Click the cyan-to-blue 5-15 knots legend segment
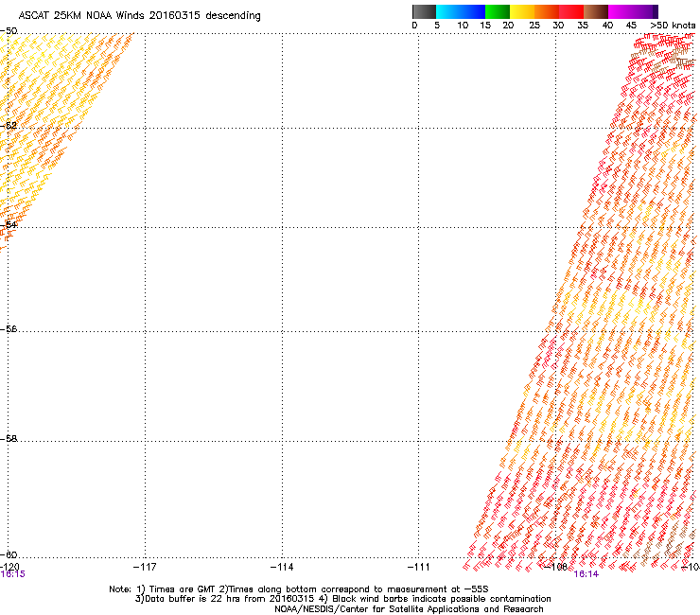 tap(461, 11)
